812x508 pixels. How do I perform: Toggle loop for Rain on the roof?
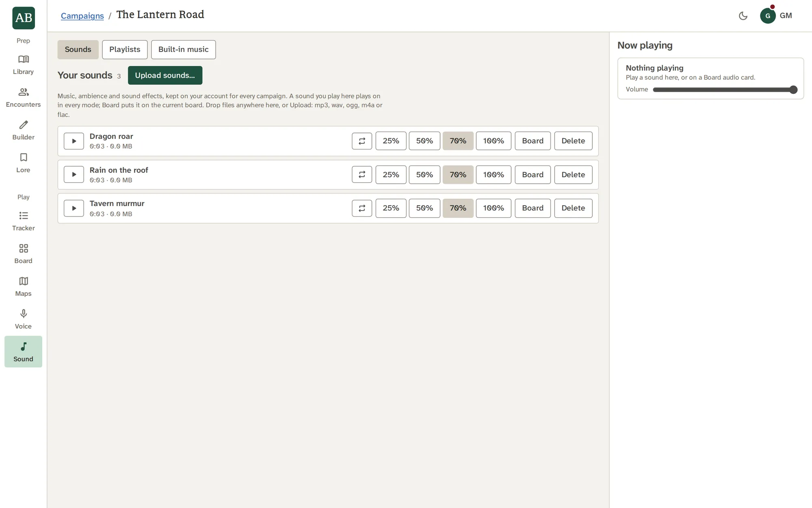(362, 174)
